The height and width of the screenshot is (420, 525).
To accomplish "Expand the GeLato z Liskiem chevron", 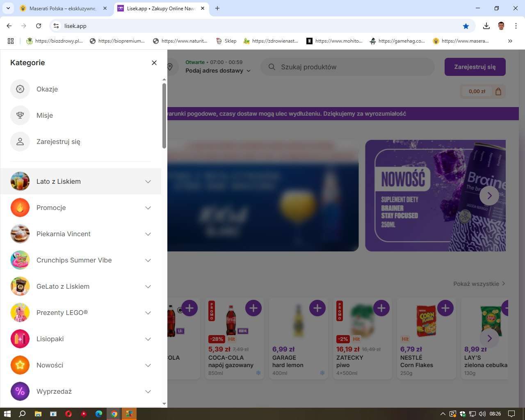I will click(x=148, y=286).
